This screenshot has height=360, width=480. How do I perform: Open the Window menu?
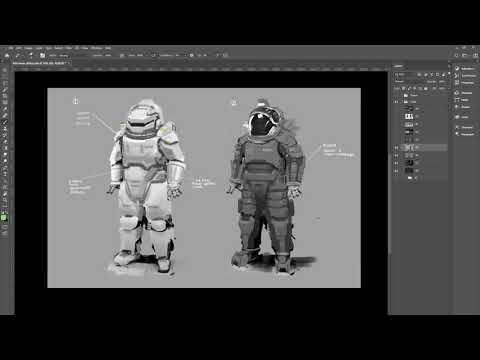tap(97, 48)
